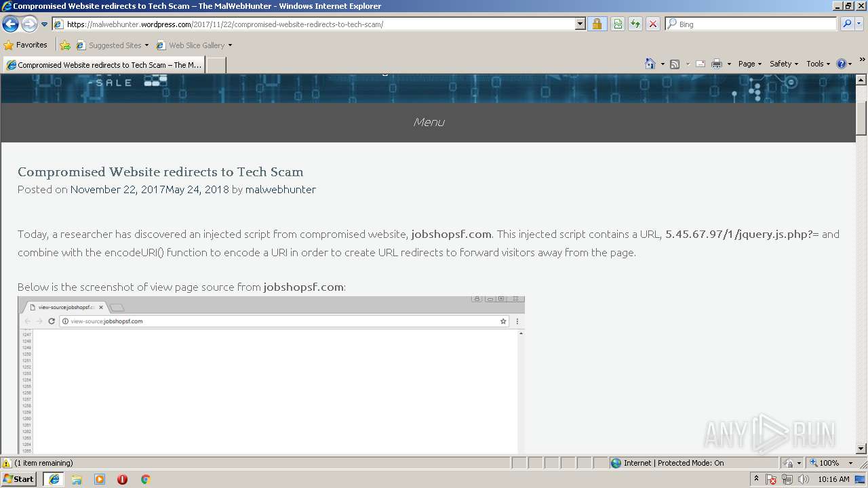Open the network tray icon
The width and height of the screenshot is (868, 488).
787,479
